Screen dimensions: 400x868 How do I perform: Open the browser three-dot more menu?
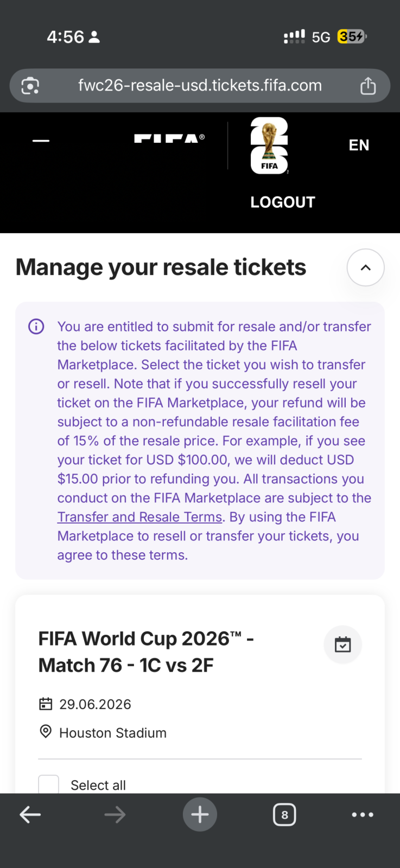(363, 814)
